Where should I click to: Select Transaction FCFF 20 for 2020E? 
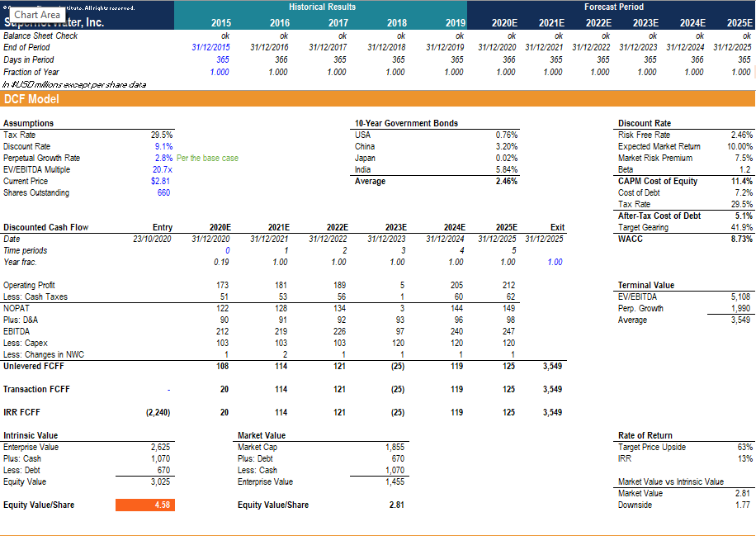pos(224,390)
